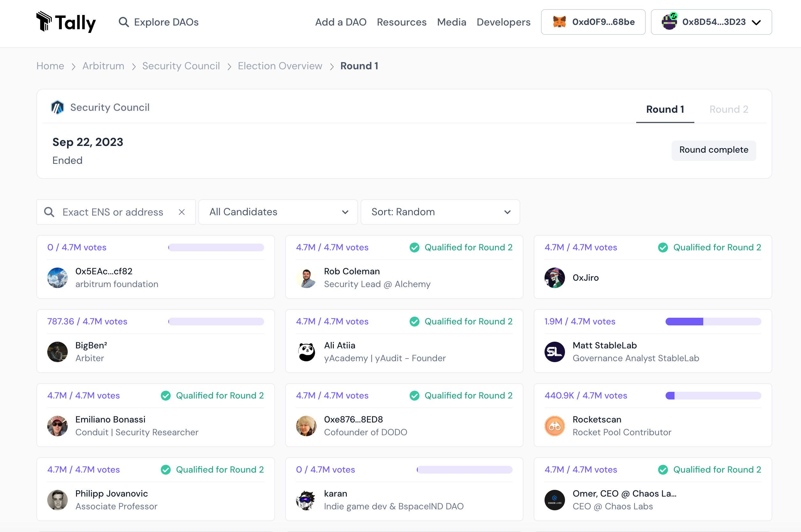801x532 pixels.
Task: Click the 0xe876...8ED8 candidate avatar
Action: point(306,426)
